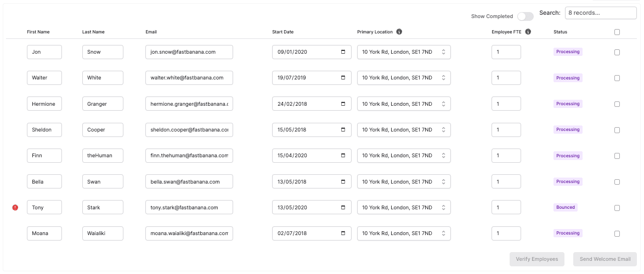Click the Verify Employees button
The width and height of the screenshot is (644, 274).
pos(536,259)
